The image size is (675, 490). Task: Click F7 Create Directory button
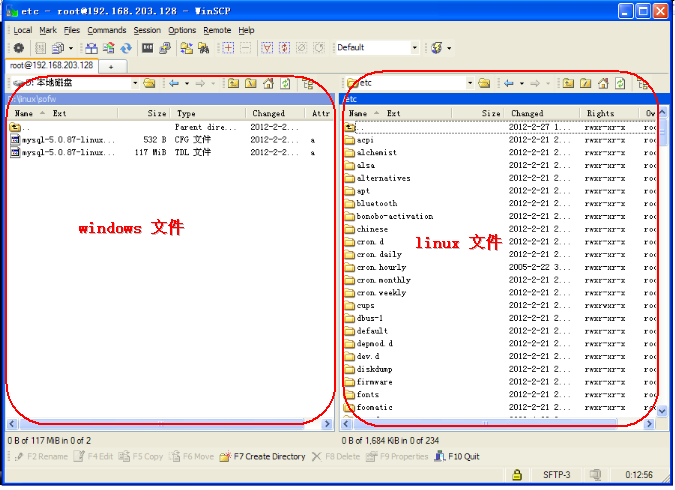(x=263, y=456)
